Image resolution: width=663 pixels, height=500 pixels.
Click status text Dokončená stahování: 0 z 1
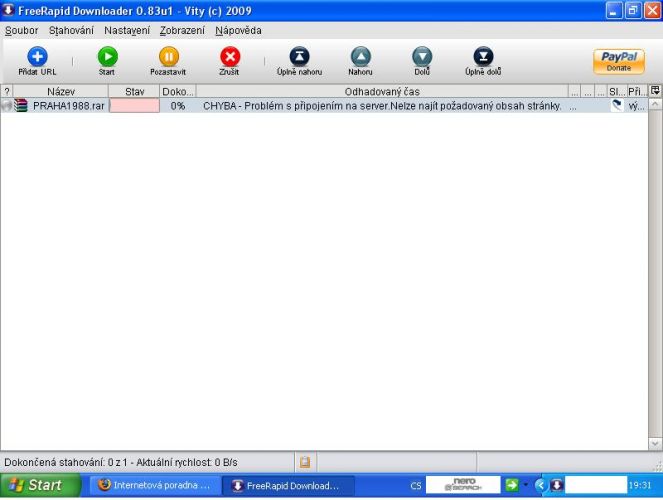coord(66,462)
